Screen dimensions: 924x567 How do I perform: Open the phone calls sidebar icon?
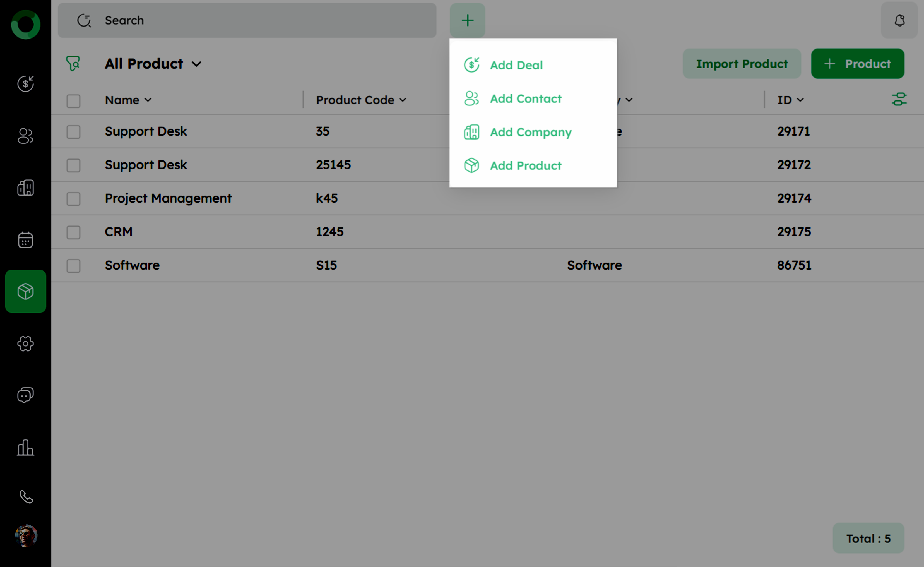point(25,496)
